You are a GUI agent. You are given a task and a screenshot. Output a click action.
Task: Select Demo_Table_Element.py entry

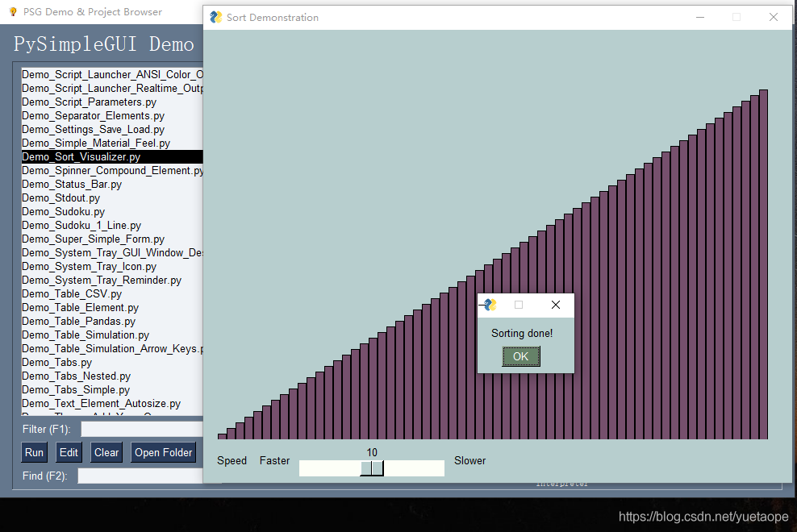tap(112, 307)
